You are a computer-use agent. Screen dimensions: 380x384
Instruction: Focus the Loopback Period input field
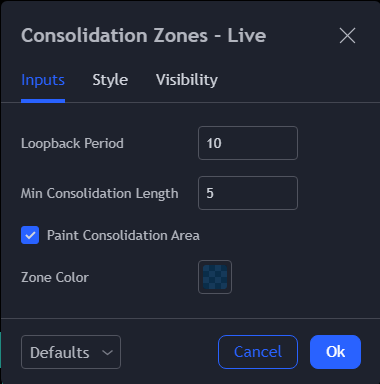248,143
